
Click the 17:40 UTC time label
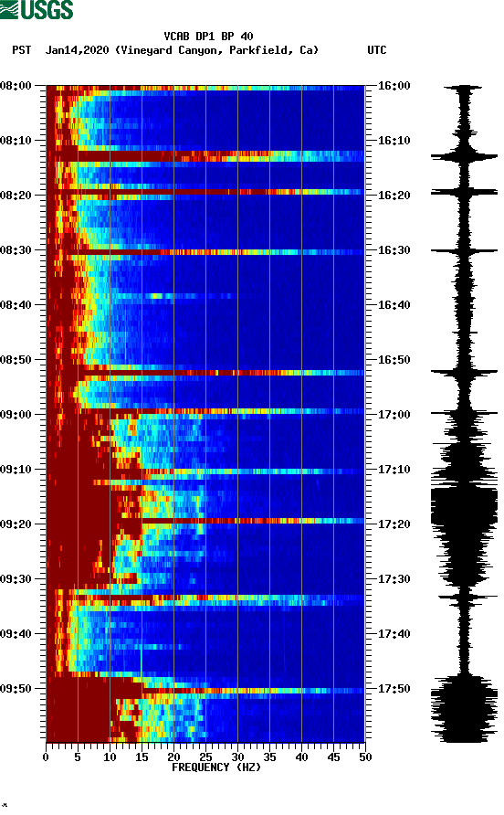pyautogui.click(x=394, y=634)
